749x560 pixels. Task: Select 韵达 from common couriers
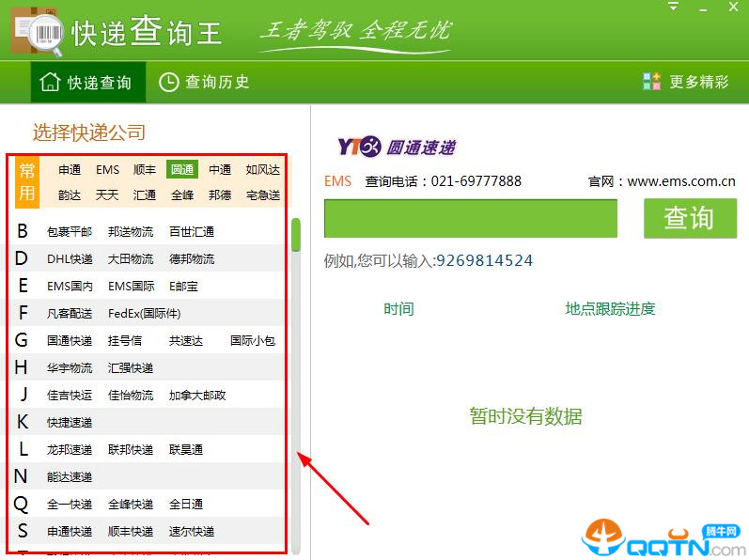(x=70, y=195)
